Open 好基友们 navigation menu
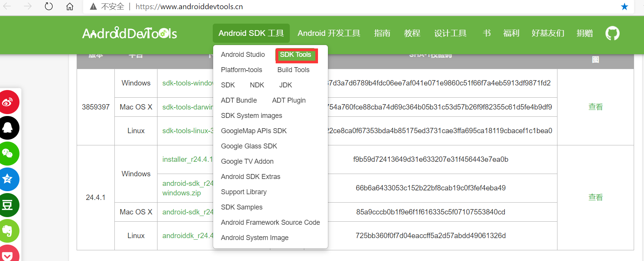 pyautogui.click(x=548, y=33)
